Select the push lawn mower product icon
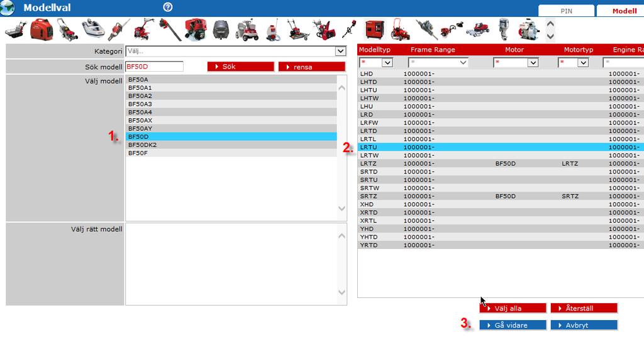Image resolution: width=644 pixels, height=337 pixels. (x=67, y=30)
